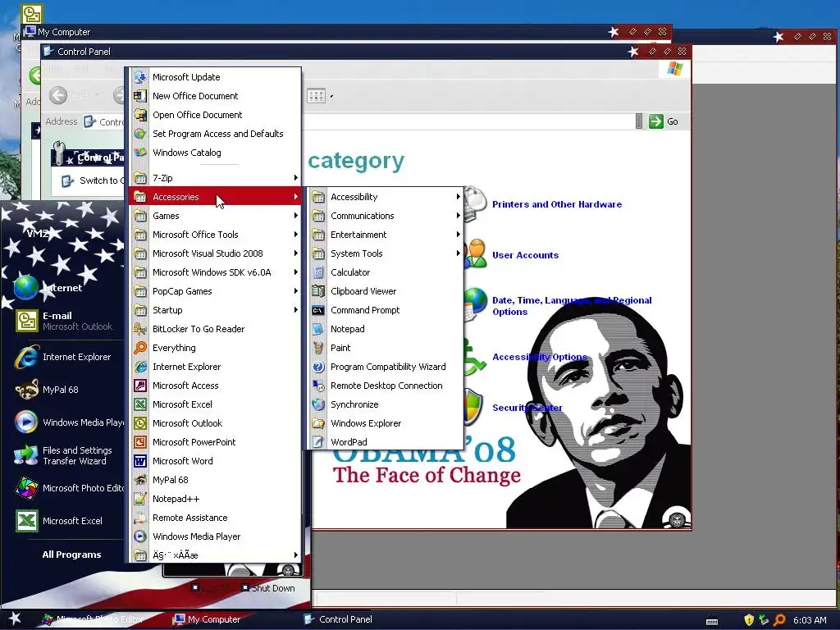Click MyPal 68 raccoon icon in pinned list
840x630 pixels.
pos(26,390)
